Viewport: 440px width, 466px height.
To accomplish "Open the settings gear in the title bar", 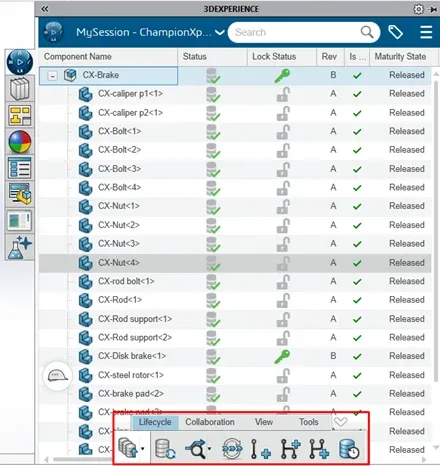I will click(419, 9).
